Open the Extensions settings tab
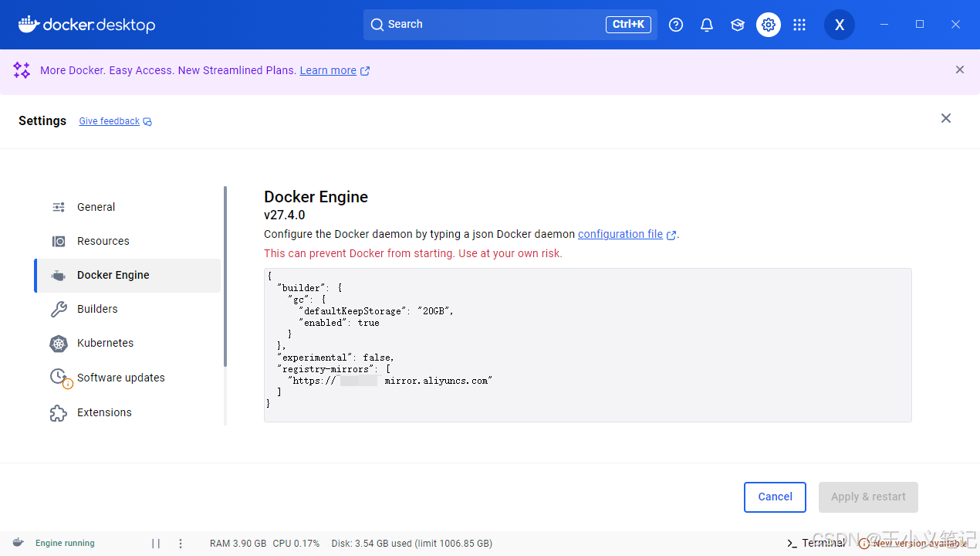 127,412
